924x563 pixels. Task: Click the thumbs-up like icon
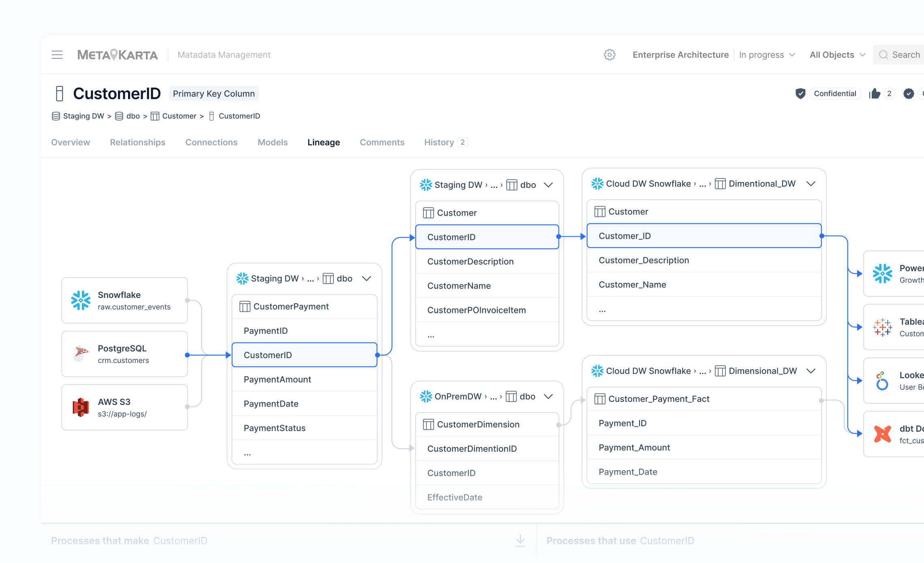pyautogui.click(x=875, y=94)
